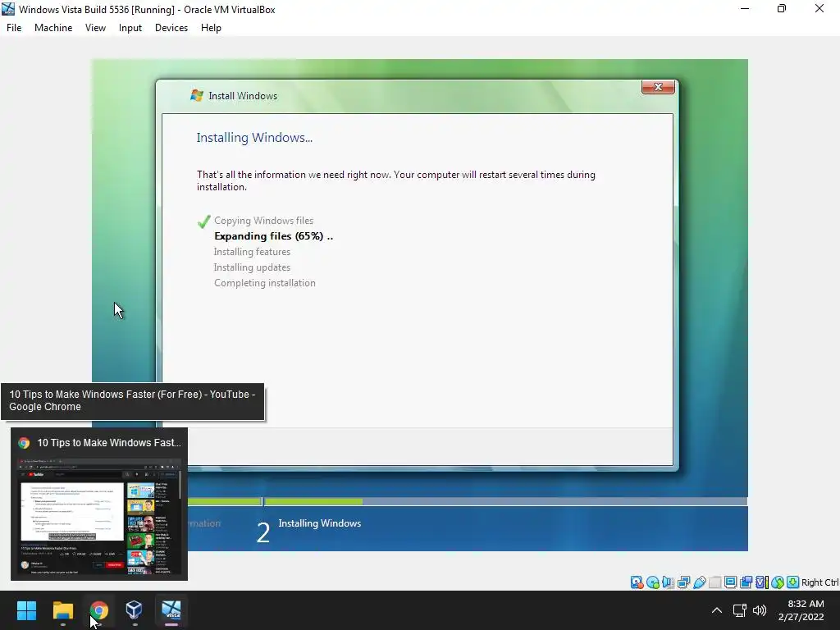This screenshot has width=840, height=630.
Task: Open the File menu in VirtualBox
Action: coord(14,28)
